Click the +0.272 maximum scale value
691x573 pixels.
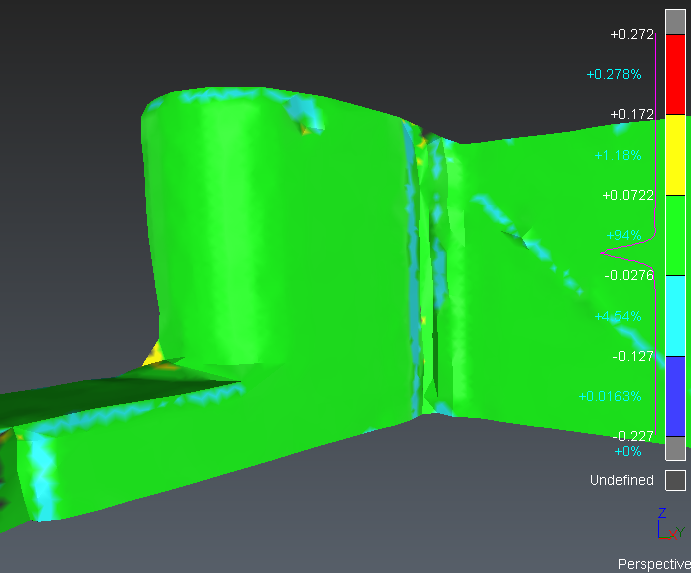[632, 34]
